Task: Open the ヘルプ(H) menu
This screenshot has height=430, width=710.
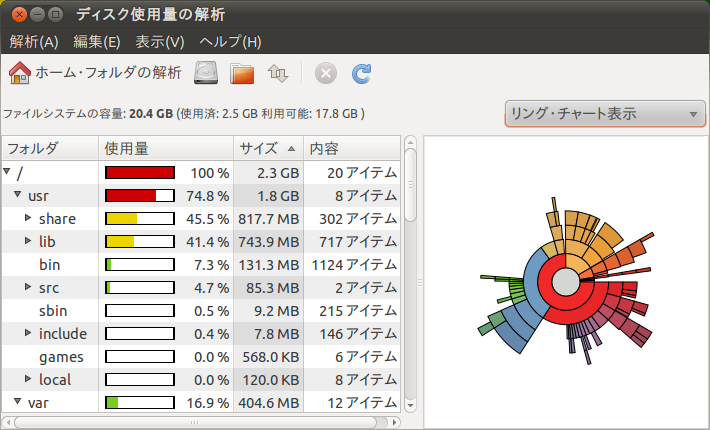Action: coord(230,42)
